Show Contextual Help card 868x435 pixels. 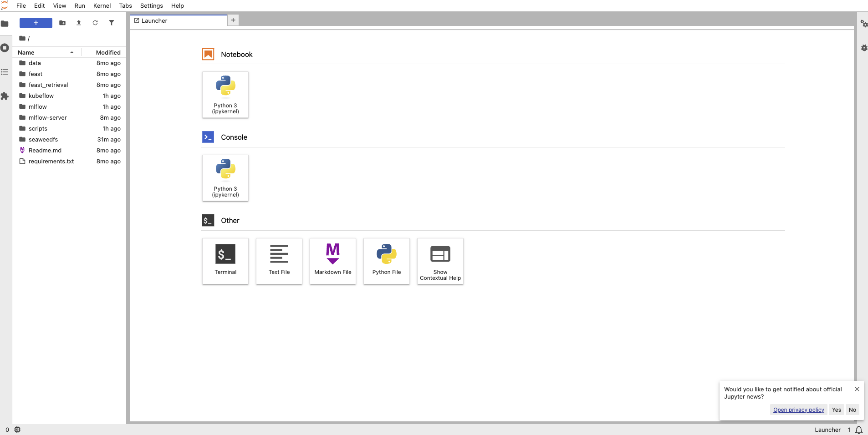pyautogui.click(x=440, y=261)
